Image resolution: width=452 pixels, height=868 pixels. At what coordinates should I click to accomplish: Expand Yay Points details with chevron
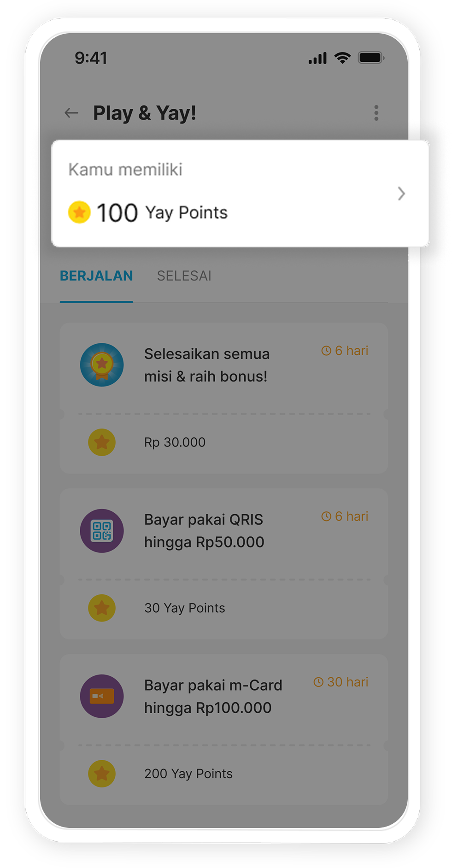point(401,194)
